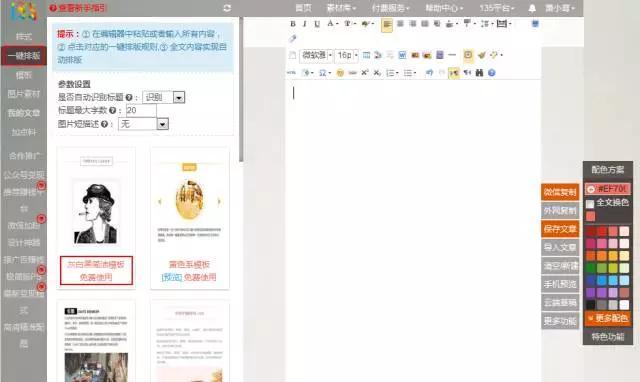Click the refresh icon in top bar
The width and height of the screenshot is (640, 382).
(x=227, y=8)
